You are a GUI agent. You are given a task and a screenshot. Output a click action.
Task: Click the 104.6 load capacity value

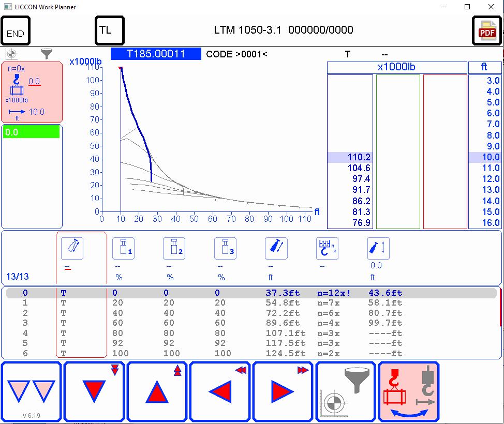(x=359, y=168)
